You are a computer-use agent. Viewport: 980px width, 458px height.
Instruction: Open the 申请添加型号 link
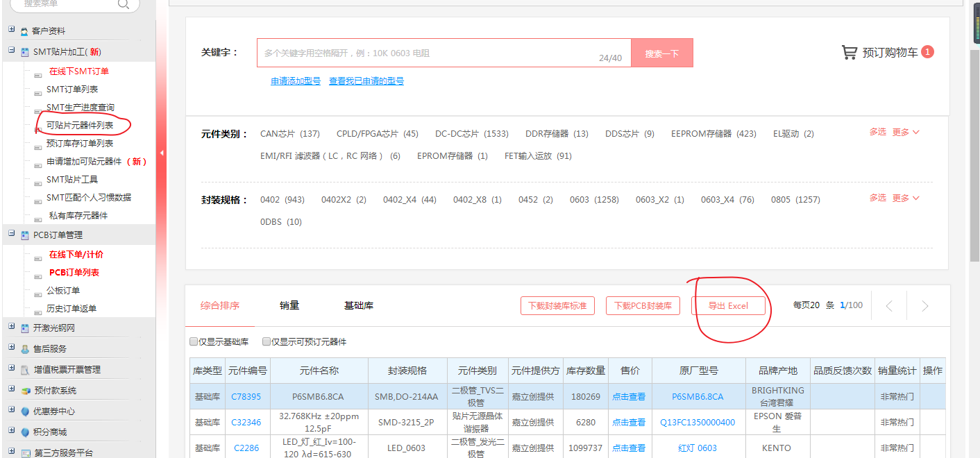click(296, 81)
